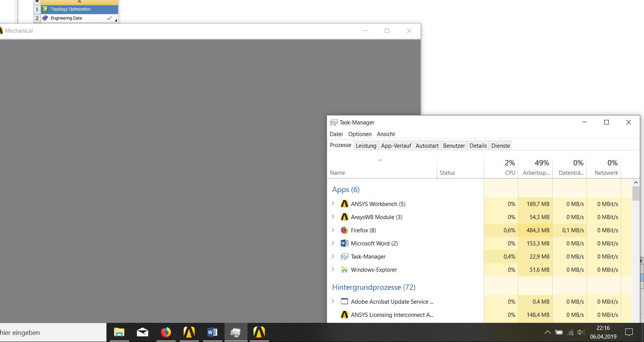Expand the Windows-Explorer process entry
This screenshot has height=342, width=644.
click(333, 269)
